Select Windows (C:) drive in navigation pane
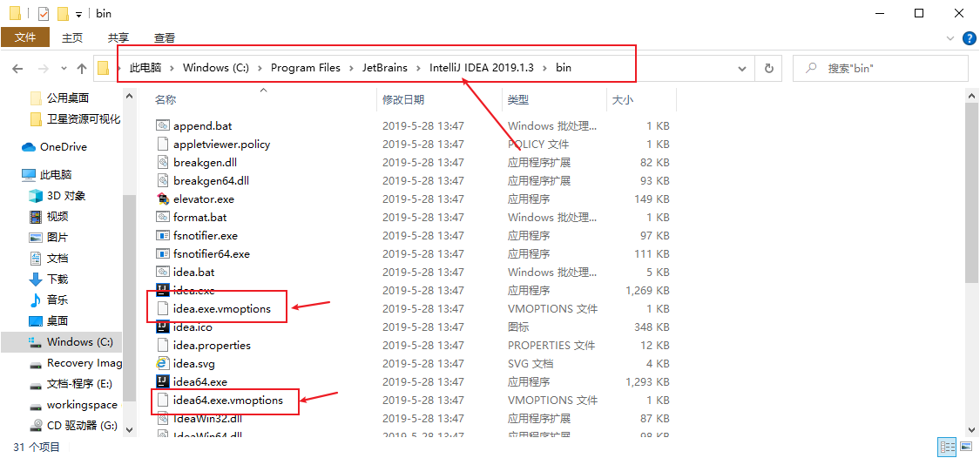 pos(79,342)
